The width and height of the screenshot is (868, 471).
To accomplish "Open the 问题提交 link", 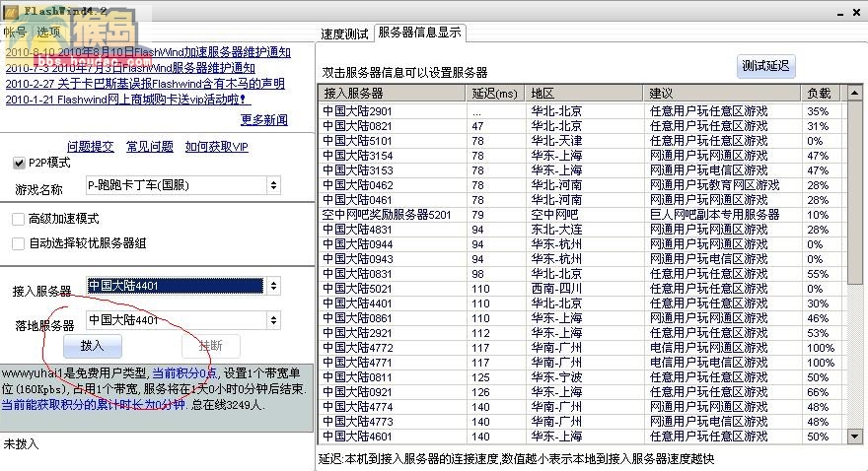I will (90, 147).
